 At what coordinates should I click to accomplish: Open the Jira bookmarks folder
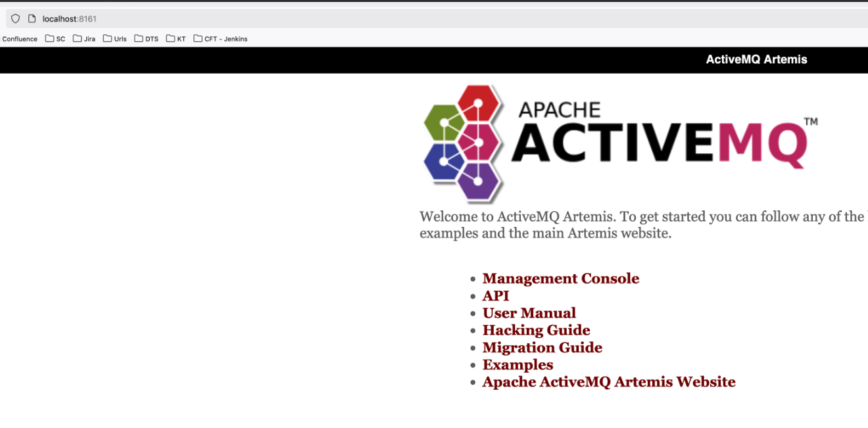(x=84, y=39)
